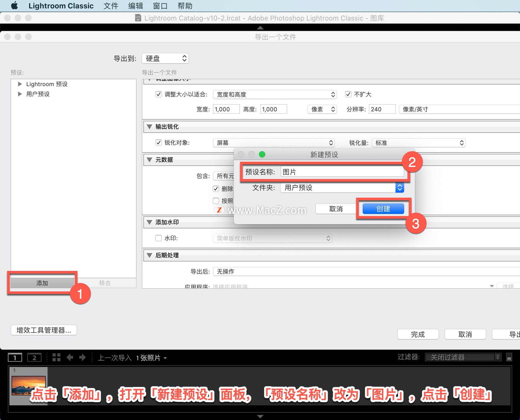
Task: Click the 预设名称 text field
Action: pos(342,172)
